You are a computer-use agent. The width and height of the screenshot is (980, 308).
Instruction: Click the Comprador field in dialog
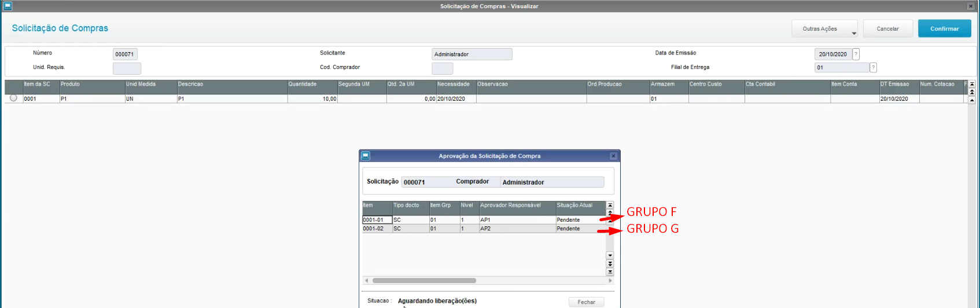tap(552, 182)
